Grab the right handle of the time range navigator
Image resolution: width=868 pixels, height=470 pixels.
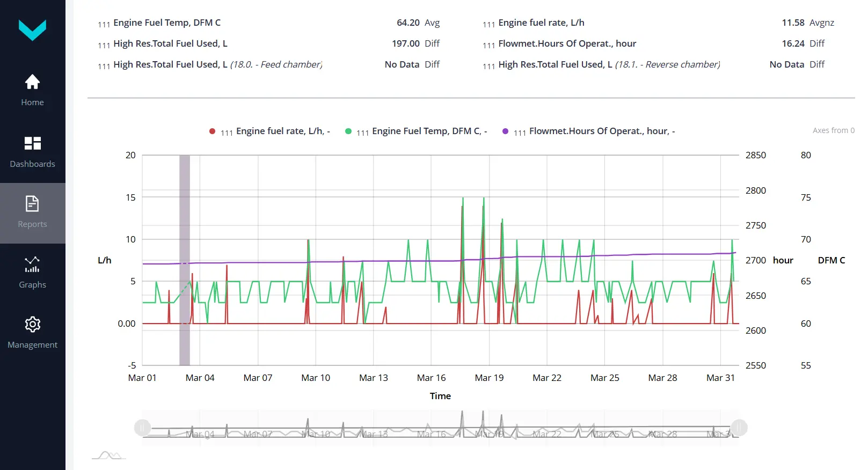(739, 428)
